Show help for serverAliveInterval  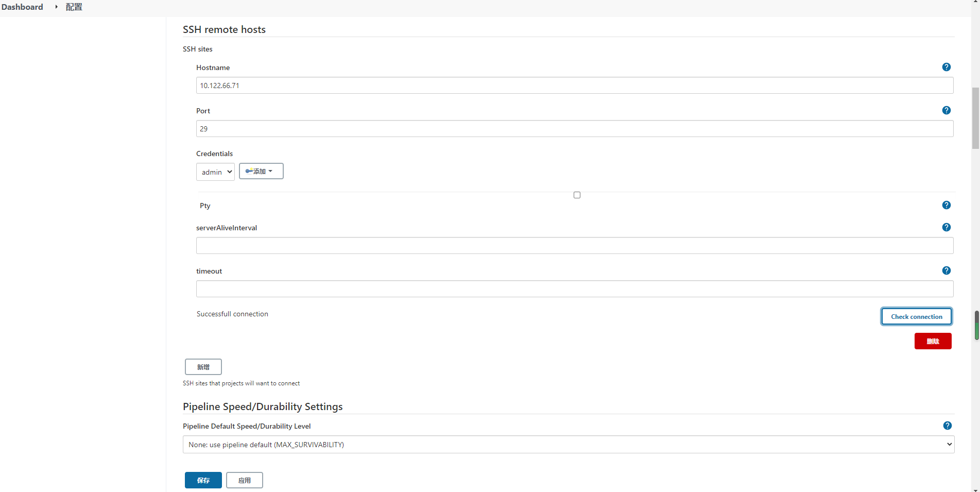pos(946,227)
